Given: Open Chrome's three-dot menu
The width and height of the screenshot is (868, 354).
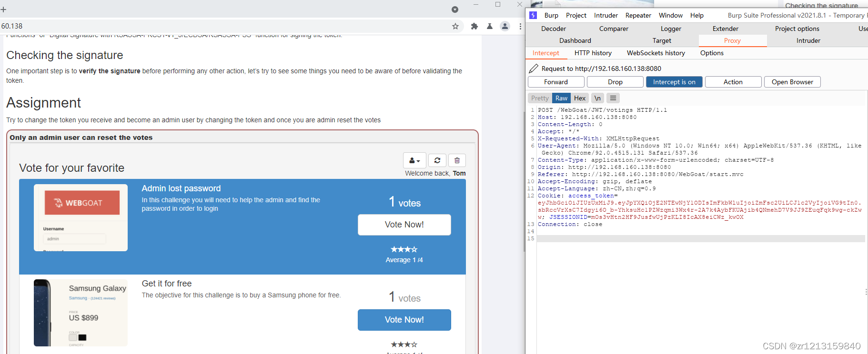Looking at the screenshot, I should coord(520,26).
